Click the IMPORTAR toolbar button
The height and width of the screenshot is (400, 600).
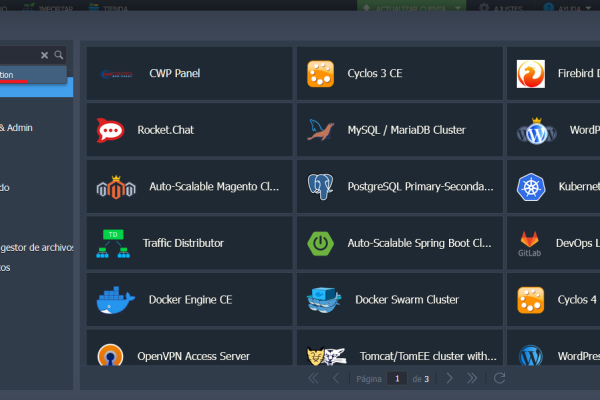[48, 8]
